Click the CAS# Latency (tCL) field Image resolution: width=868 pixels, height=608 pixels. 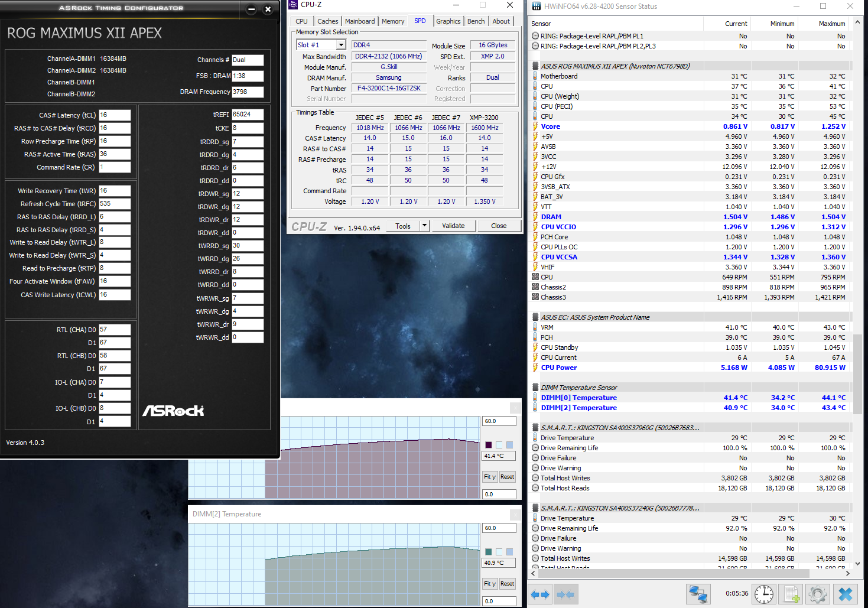coord(115,115)
